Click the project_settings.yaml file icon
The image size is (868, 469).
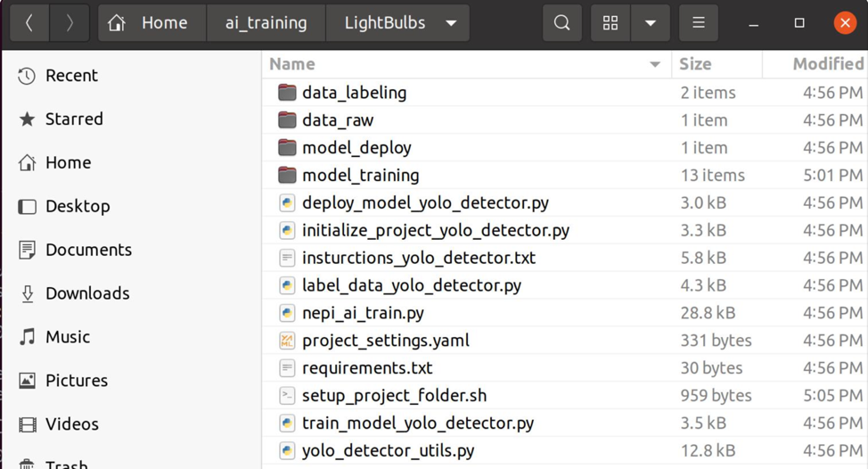tap(287, 341)
